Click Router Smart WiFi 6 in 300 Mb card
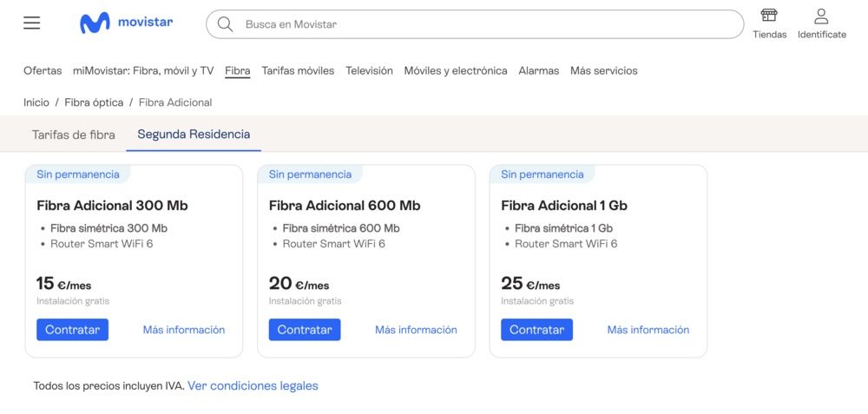This screenshot has width=868, height=414. pos(102,244)
